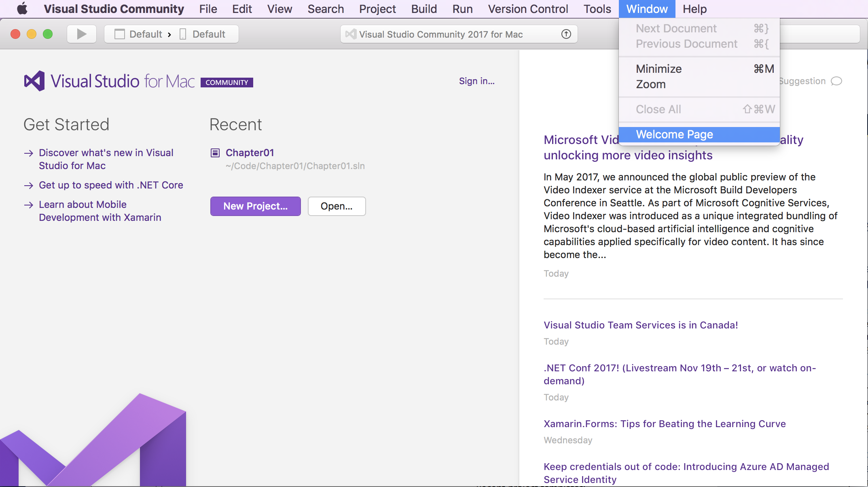Click the search field right of toolbar
Viewport: 868px width, 487px height.
coord(819,34)
